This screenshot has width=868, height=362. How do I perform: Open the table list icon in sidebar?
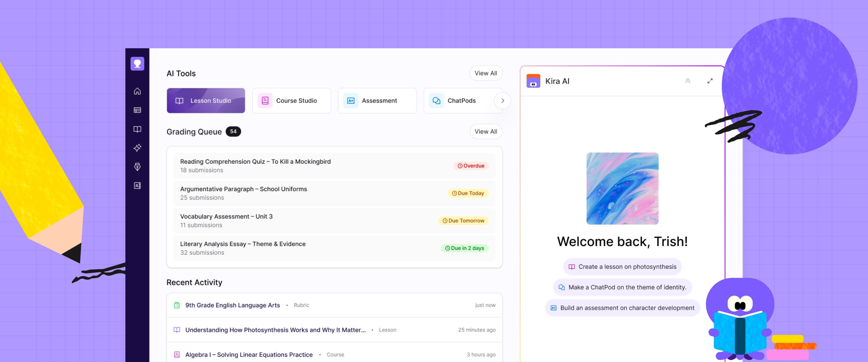137,110
